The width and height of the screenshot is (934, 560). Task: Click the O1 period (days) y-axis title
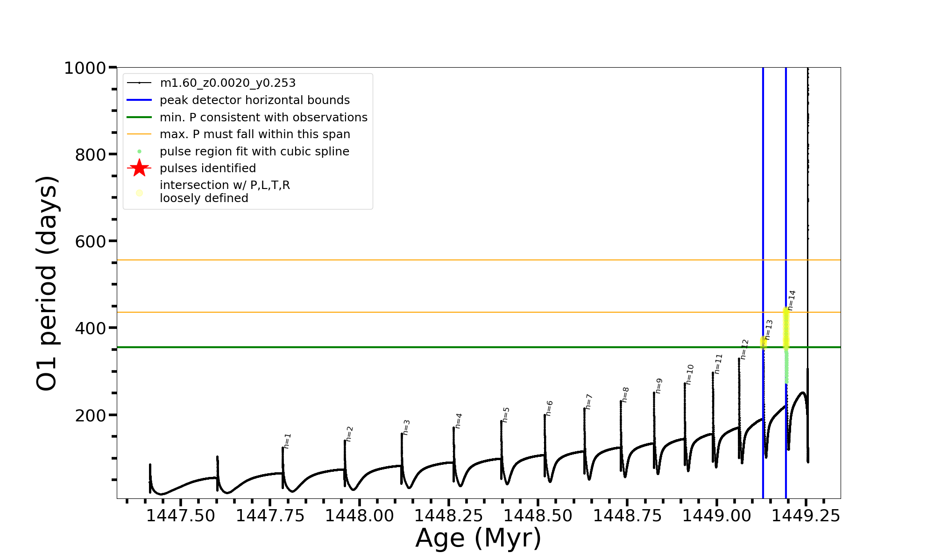tap(47, 283)
